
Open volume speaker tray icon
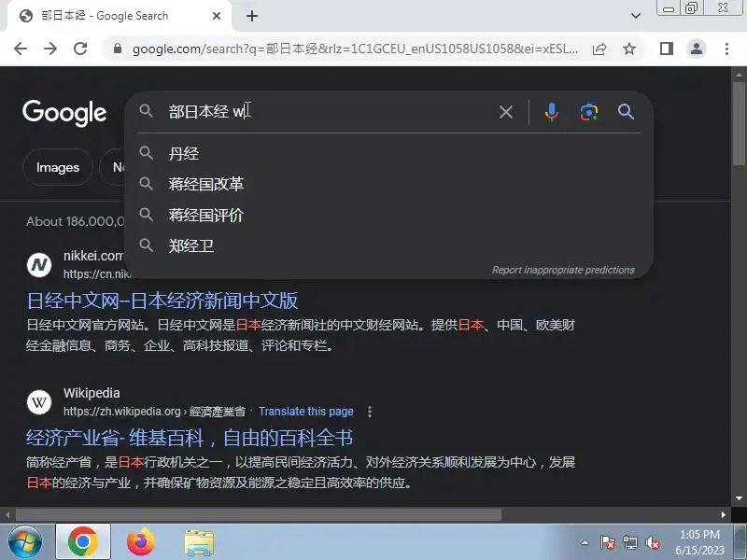coord(652,542)
